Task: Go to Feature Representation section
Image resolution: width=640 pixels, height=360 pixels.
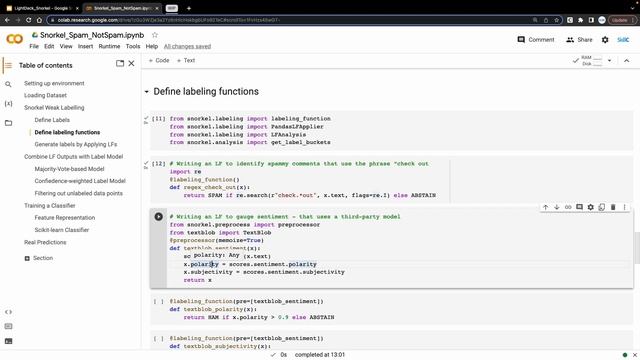Action: (x=64, y=218)
